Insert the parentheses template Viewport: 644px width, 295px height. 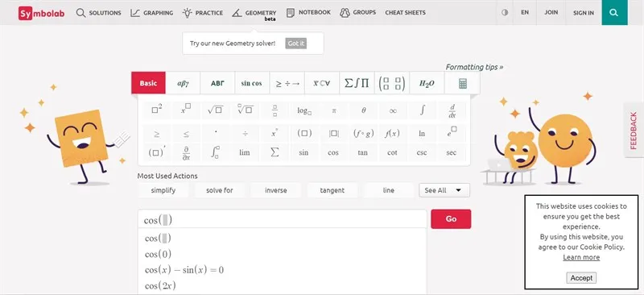click(304, 134)
